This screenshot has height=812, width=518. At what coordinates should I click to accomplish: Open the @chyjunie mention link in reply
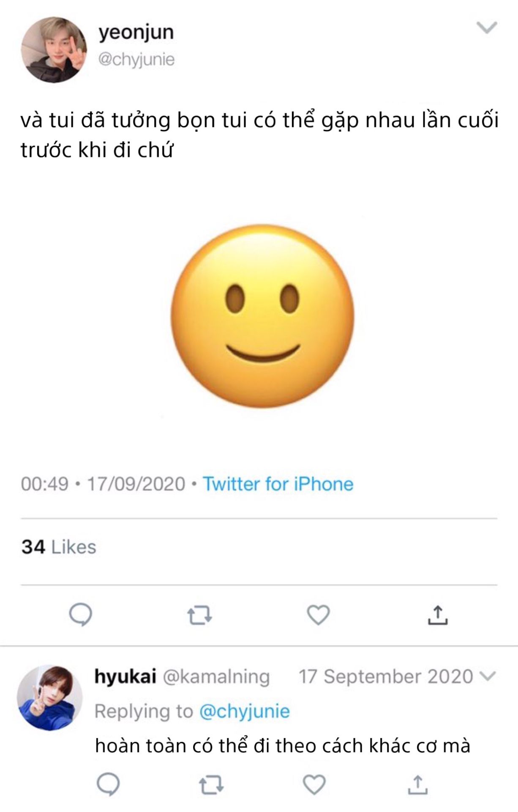click(244, 711)
